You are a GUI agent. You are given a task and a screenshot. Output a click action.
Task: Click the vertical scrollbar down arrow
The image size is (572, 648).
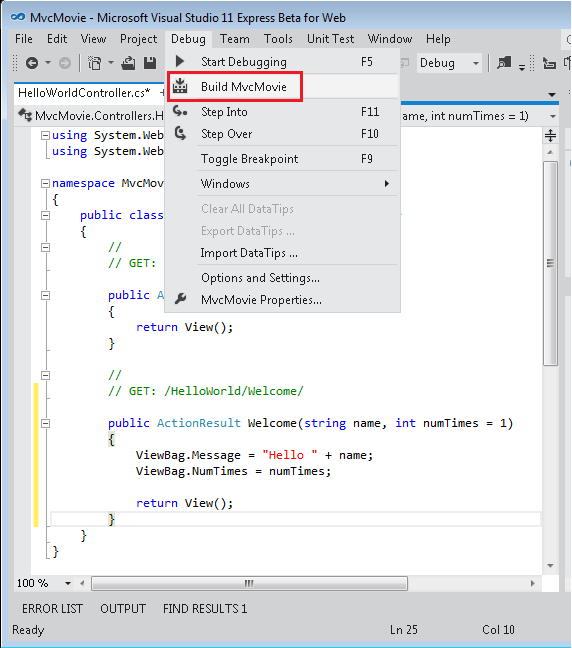tap(551, 566)
